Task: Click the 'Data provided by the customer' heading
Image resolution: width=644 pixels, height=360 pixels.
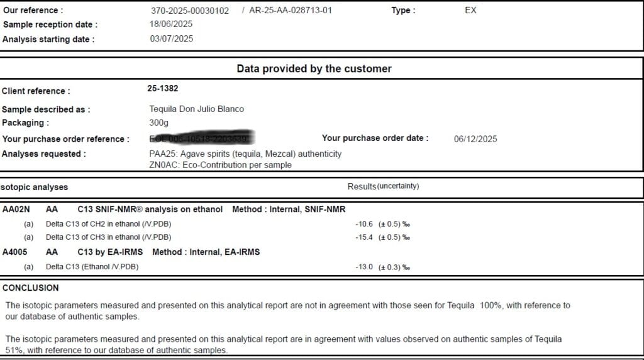Action: click(x=314, y=69)
